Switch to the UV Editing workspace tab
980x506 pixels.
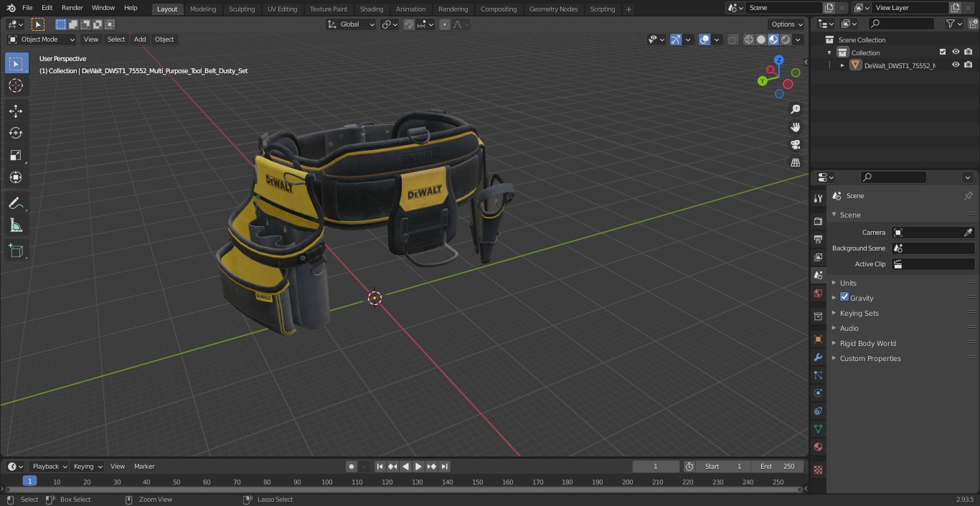(282, 9)
